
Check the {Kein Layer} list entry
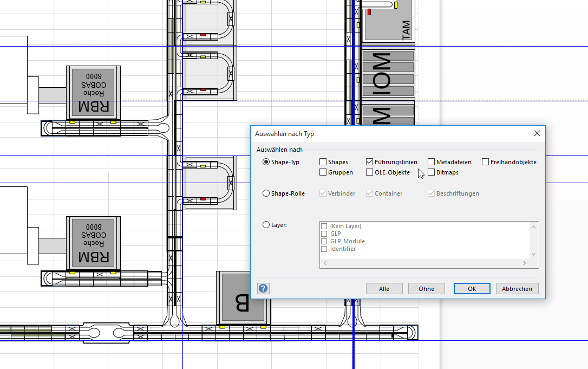[324, 226]
